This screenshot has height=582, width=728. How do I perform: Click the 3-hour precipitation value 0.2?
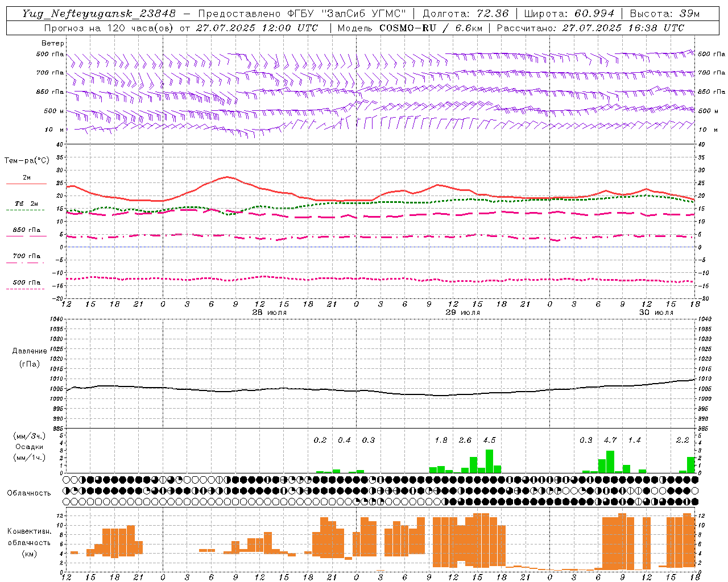pyautogui.click(x=320, y=440)
